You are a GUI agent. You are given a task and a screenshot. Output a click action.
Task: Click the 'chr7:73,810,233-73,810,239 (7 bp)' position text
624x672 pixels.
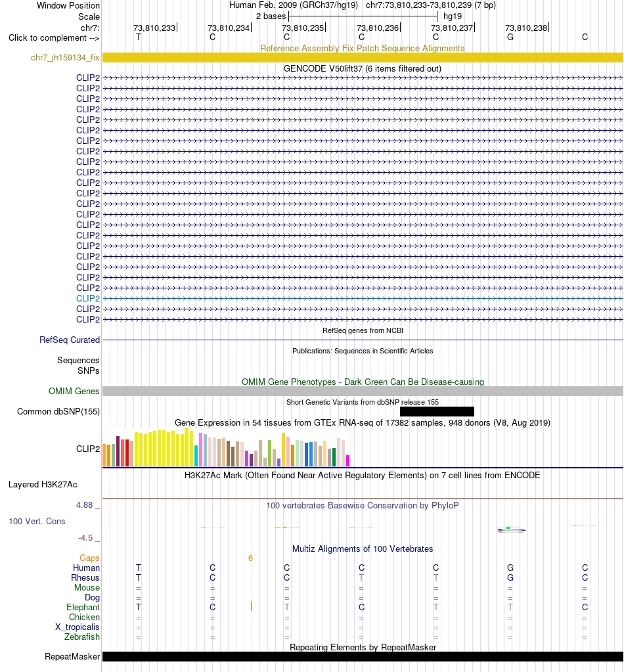(431, 5)
